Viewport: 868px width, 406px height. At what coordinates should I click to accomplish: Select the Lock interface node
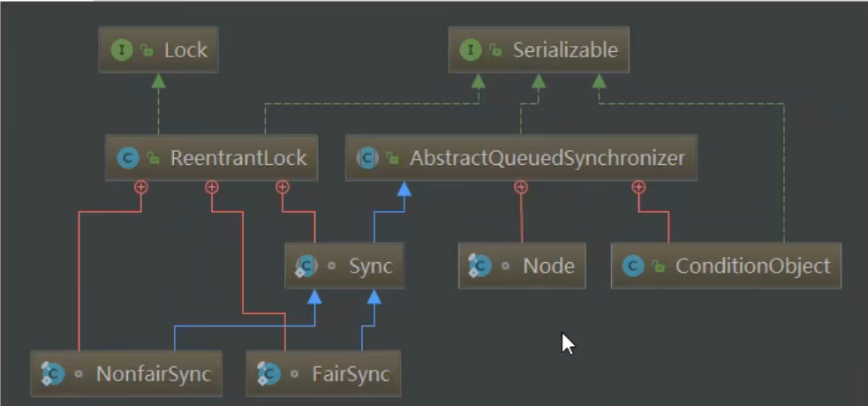pyautogui.click(x=158, y=50)
